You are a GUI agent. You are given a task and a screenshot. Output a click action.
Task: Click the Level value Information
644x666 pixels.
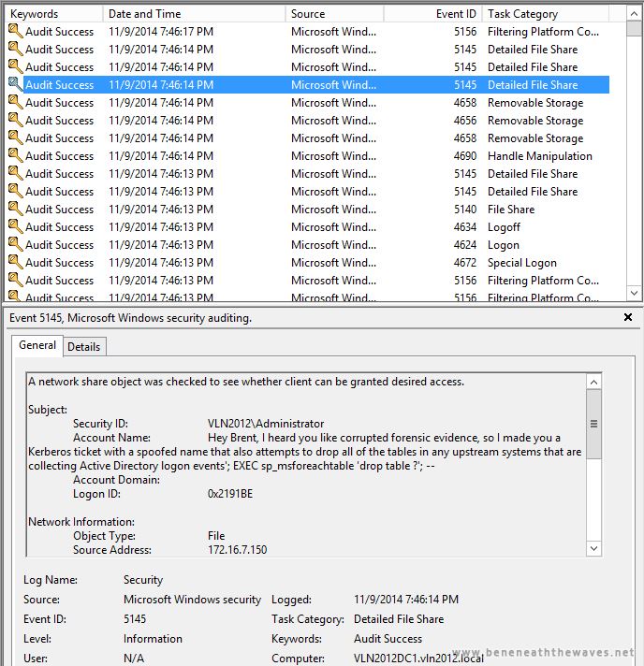153,638
